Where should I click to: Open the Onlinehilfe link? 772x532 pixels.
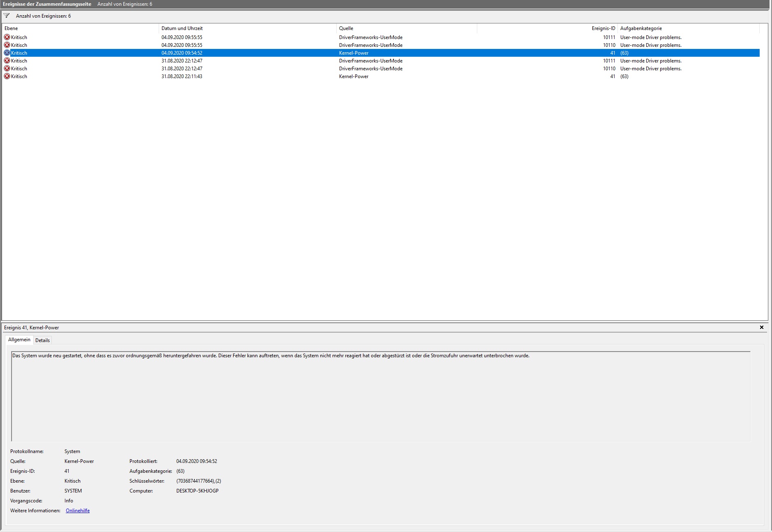click(x=78, y=511)
